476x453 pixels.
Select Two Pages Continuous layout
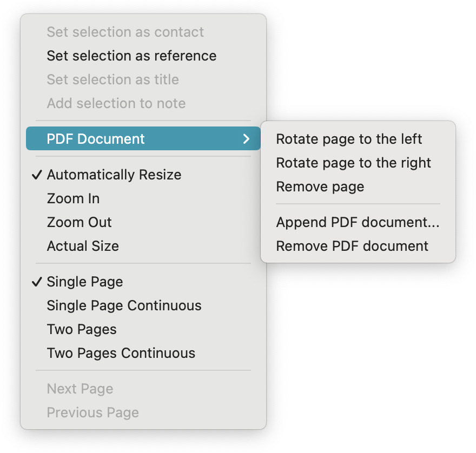tap(121, 353)
